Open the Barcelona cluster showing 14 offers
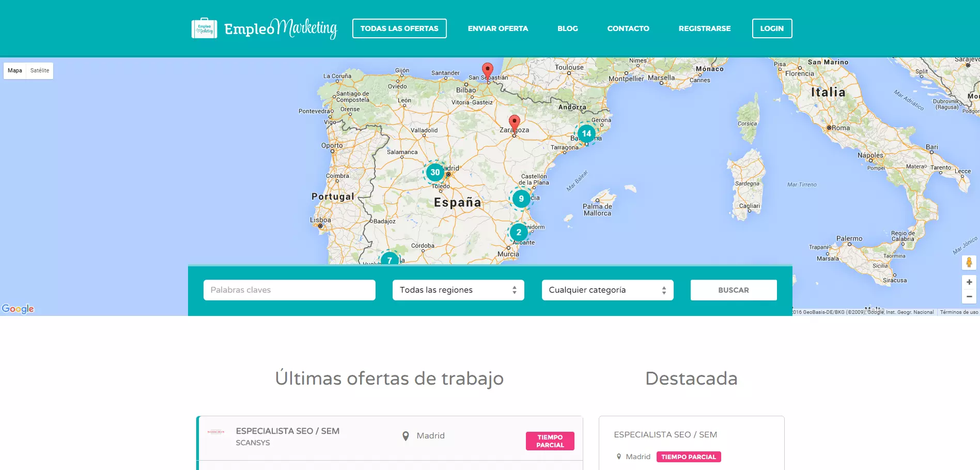 586,133
